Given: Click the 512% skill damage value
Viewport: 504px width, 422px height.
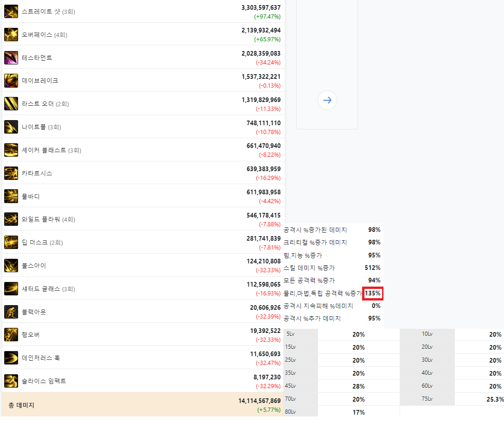Looking at the screenshot, I should click(x=372, y=268).
